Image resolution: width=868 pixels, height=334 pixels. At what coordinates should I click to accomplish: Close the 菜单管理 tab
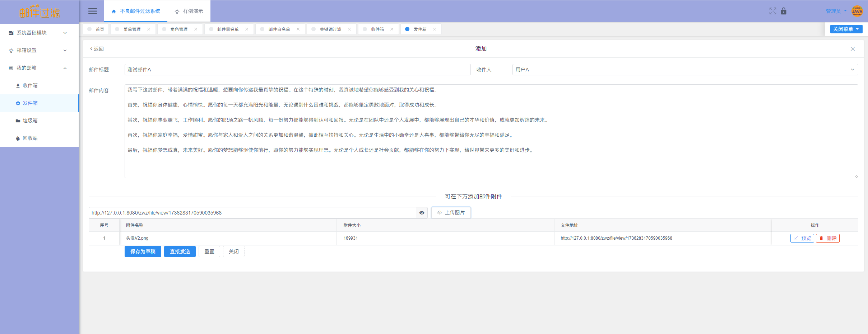149,29
